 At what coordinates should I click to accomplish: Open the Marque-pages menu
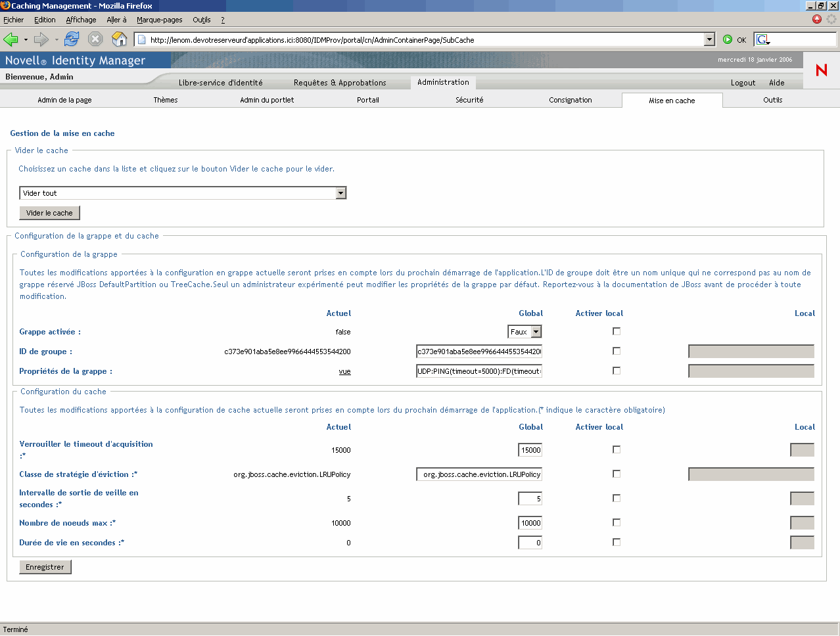(x=159, y=20)
